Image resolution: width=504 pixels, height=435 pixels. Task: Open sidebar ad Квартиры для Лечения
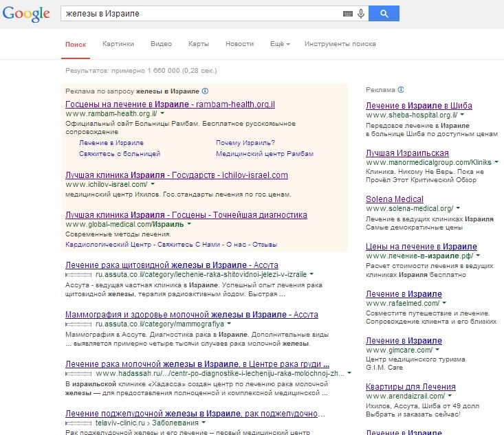click(x=410, y=387)
